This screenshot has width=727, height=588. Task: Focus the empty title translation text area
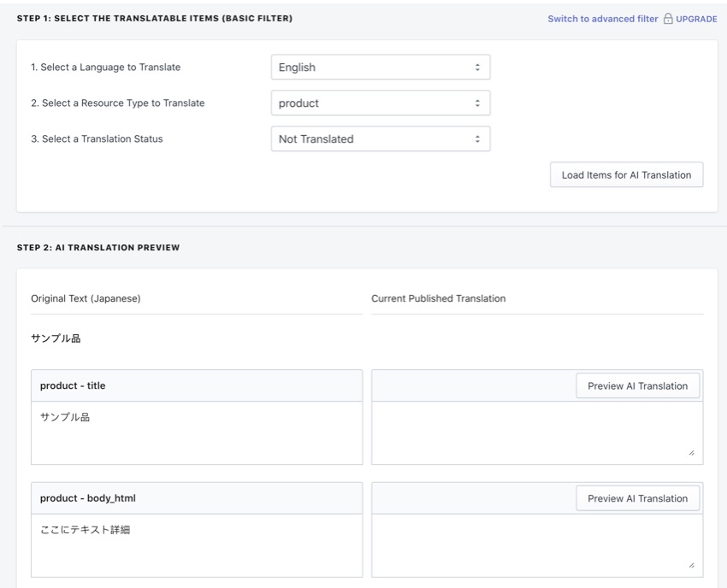(537, 432)
